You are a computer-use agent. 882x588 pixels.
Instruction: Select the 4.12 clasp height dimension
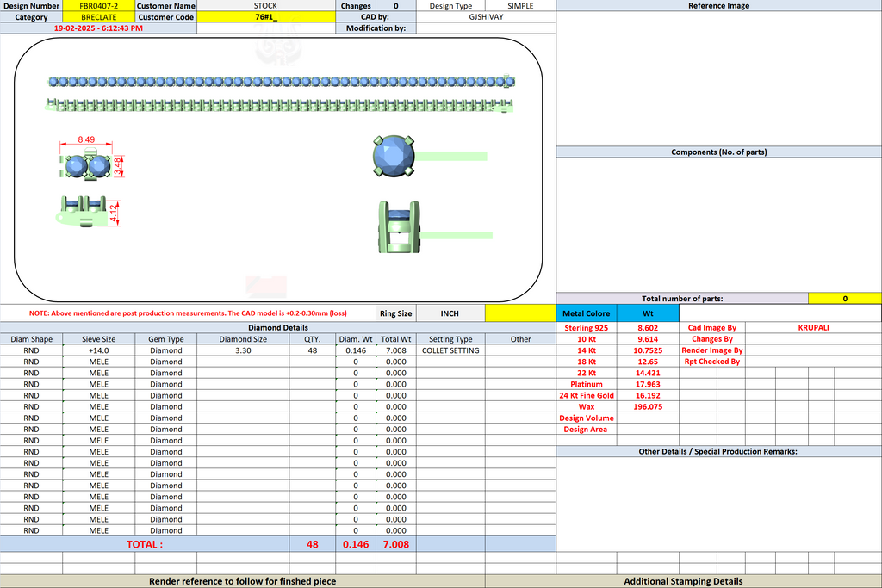pos(114,213)
